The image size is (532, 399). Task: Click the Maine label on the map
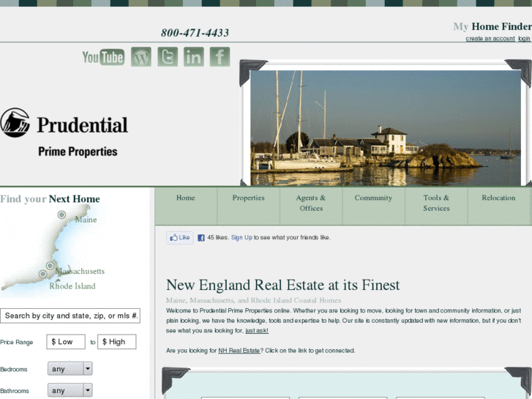coord(86,220)
